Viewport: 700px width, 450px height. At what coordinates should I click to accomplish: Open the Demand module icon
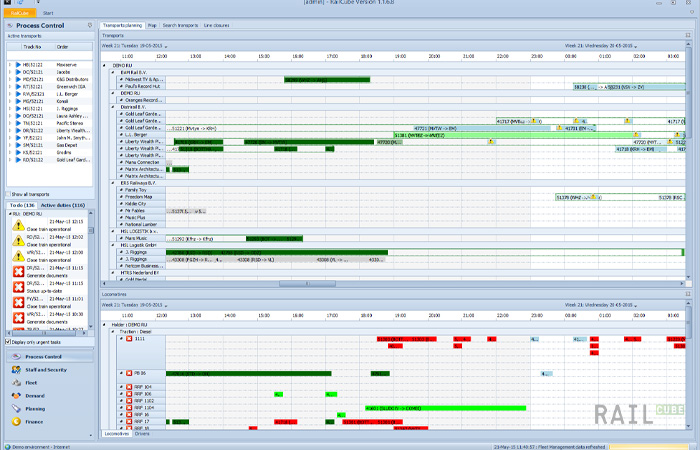(17, 396)
